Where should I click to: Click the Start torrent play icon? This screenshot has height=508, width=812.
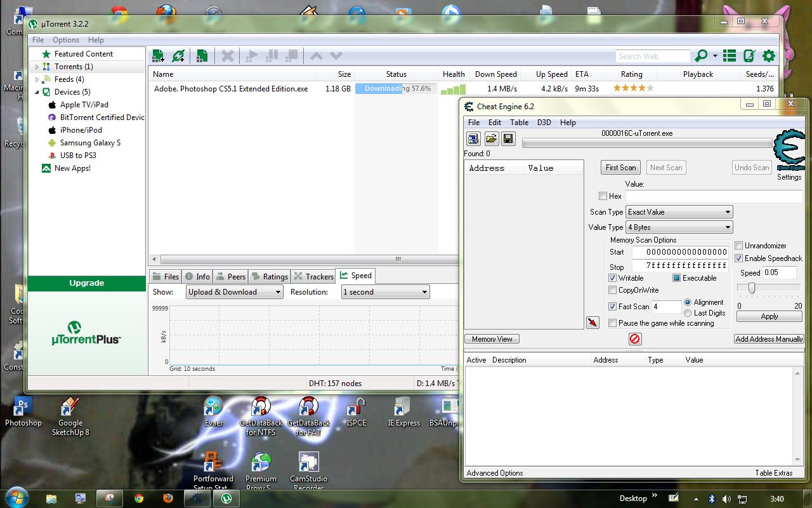[x=252, y=56]
